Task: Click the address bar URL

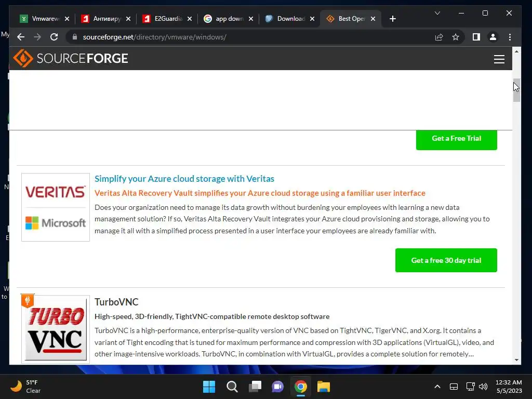Action: pyautogui.click(x=154, y=37)
